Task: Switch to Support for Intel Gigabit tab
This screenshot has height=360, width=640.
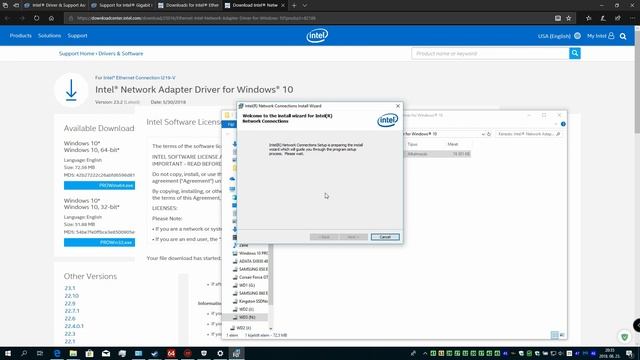Action: pos(122,5)
